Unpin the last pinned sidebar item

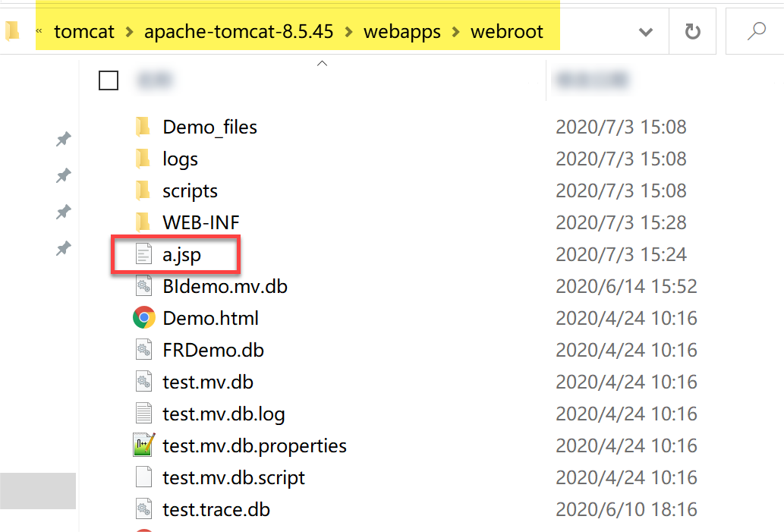pyautogui.click(x=63, y=248)
